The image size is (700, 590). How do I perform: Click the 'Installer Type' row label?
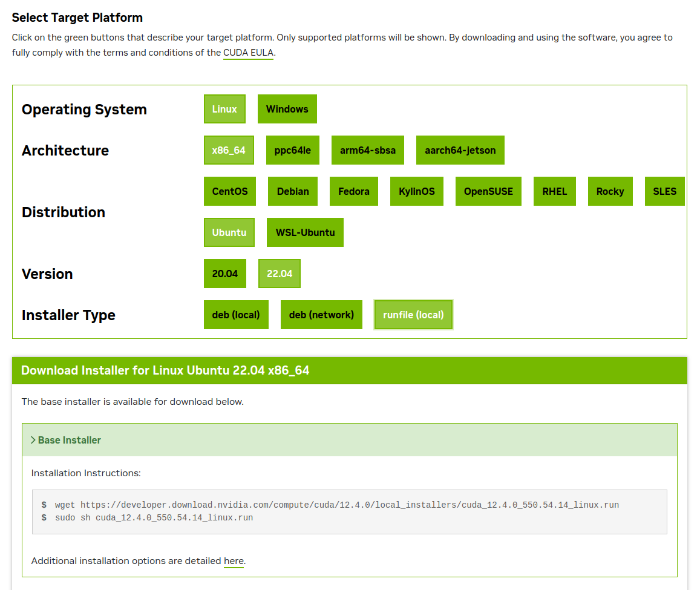69,315
